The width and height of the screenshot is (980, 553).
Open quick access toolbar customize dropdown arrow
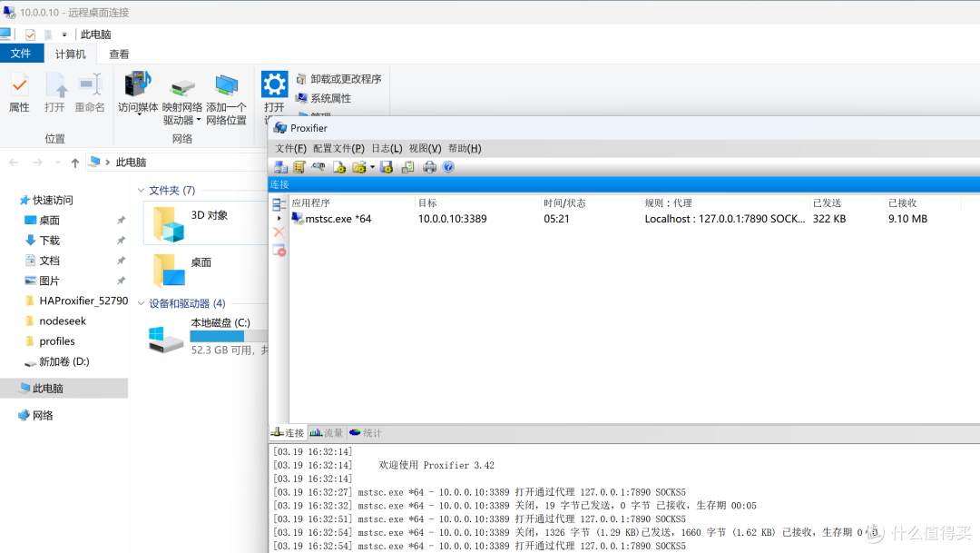pyautogui.click(x=64, y=35)
